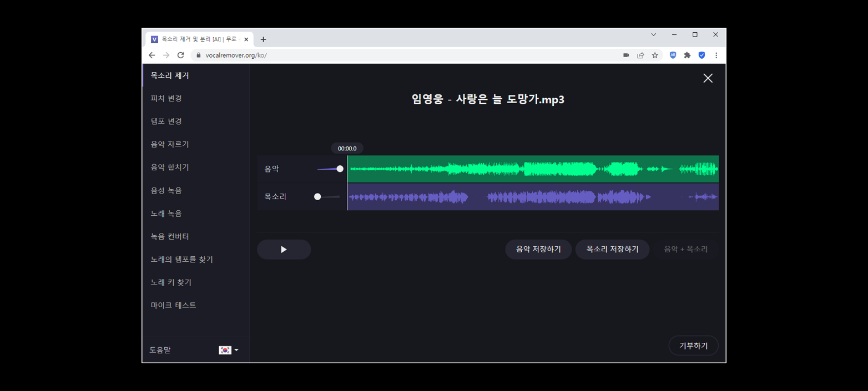Click the 목소리 track label
The width and height of the screenshot is (868, 391).
point(275,196)
